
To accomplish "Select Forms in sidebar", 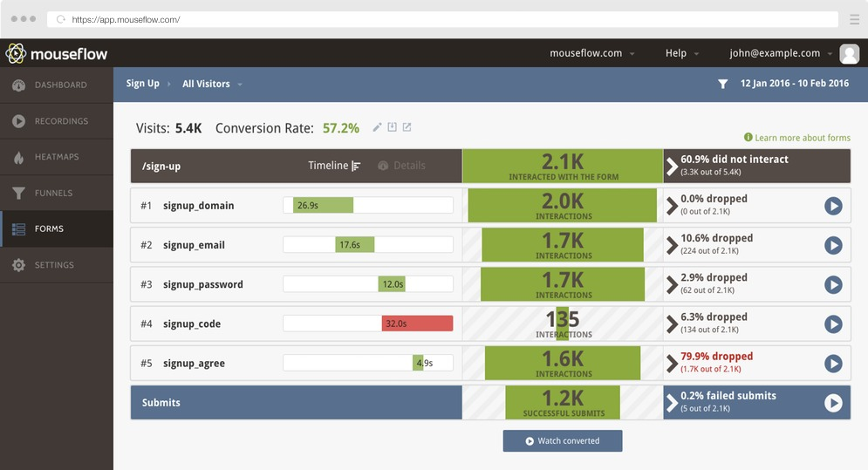I will (x=57, y=228).
